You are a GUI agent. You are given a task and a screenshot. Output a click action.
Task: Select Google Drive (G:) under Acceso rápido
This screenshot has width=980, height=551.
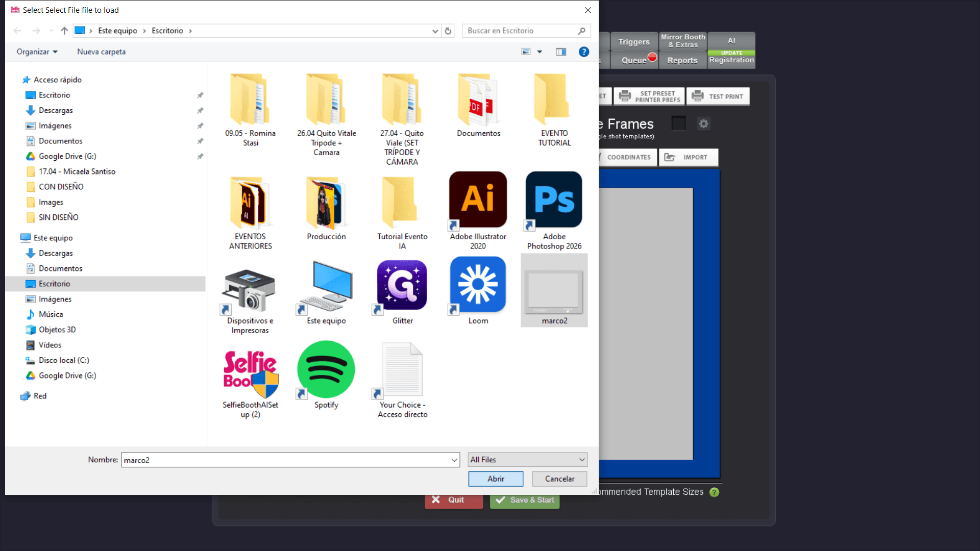[x=67, y=156]
